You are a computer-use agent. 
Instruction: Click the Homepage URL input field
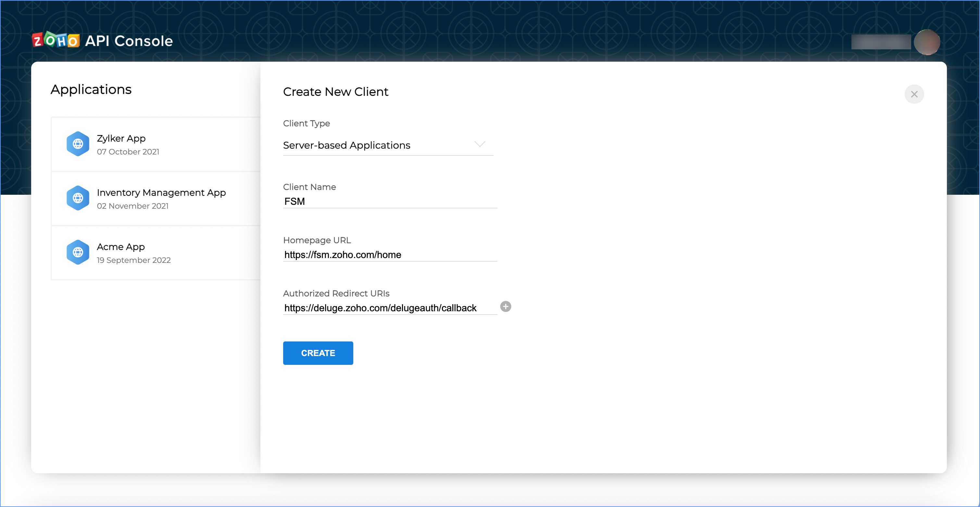click(x=390, y=254)
